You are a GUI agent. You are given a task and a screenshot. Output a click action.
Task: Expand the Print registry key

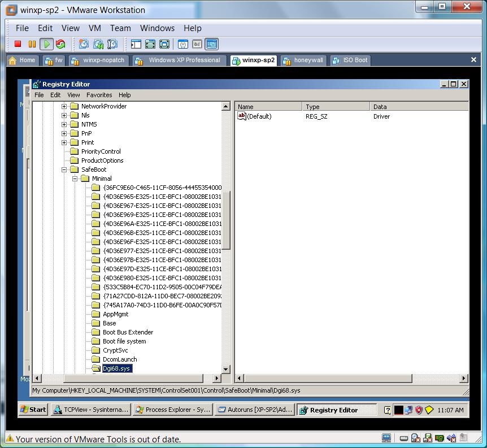64,142
